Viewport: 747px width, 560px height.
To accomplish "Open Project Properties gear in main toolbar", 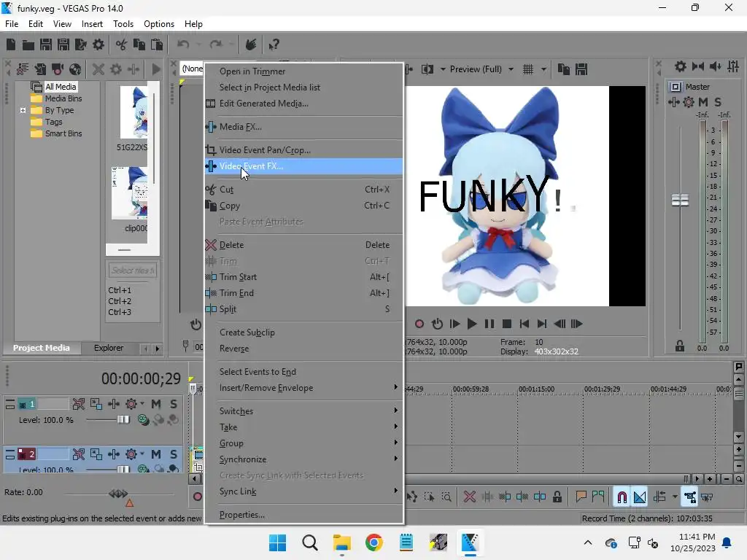I will pyautogui.click(x=98, y=44).
